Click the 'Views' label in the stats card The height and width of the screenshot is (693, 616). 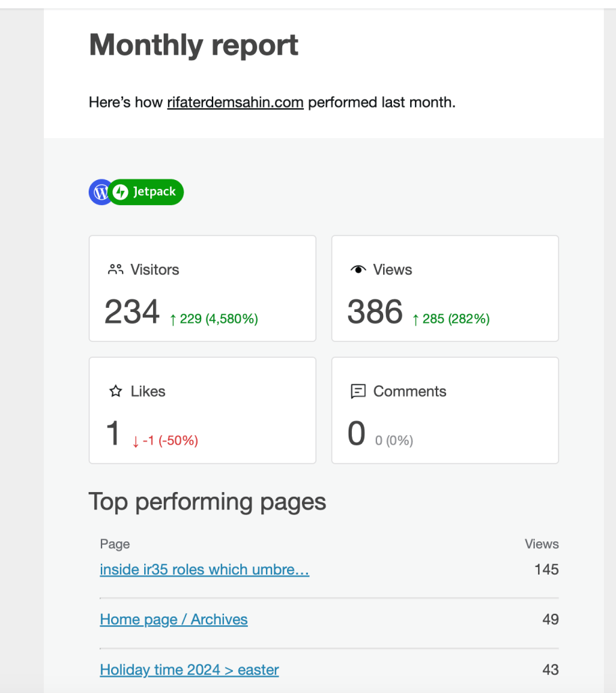pyautogui.click(x=393, y=269)
